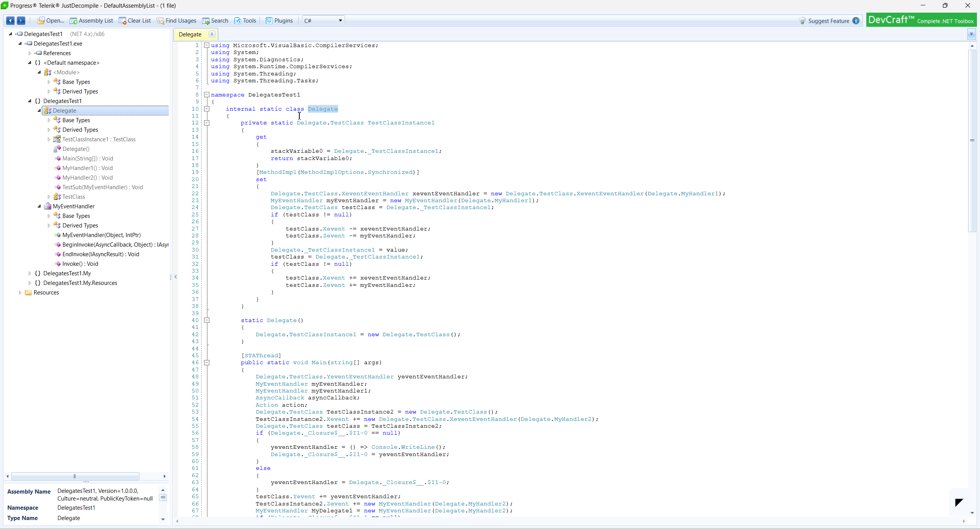This screenshot has height=530, width=980.
Task: Select Main(String[]) : Void in tree
Action: [x=88, y=159]
